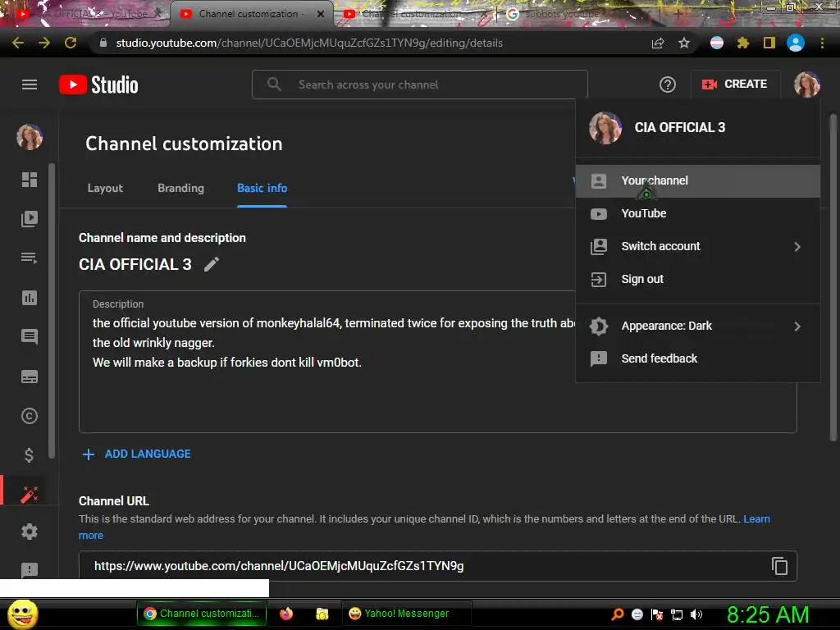Click ADD LANGUAGE button

point(137,454)
